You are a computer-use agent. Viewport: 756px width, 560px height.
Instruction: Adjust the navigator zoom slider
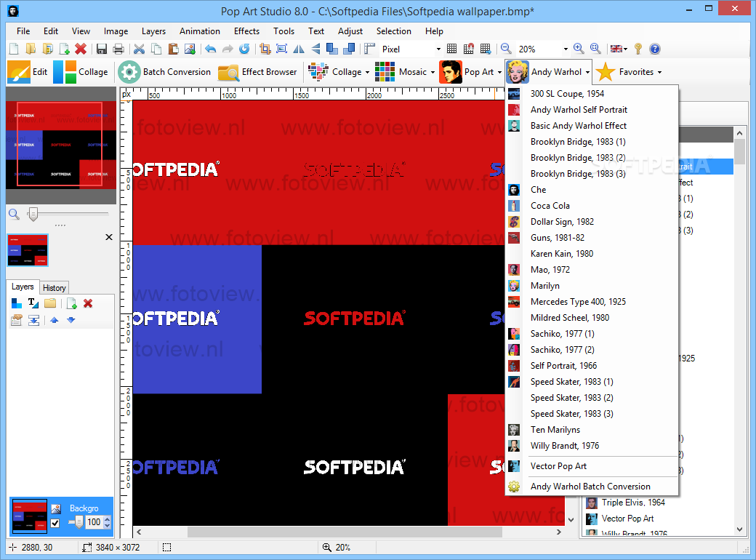click(33, 214)
